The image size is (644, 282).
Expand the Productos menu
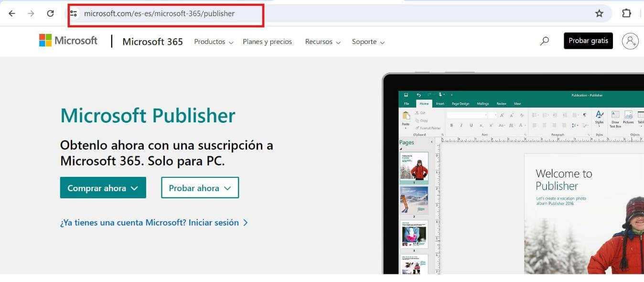[x=214, y=42]
